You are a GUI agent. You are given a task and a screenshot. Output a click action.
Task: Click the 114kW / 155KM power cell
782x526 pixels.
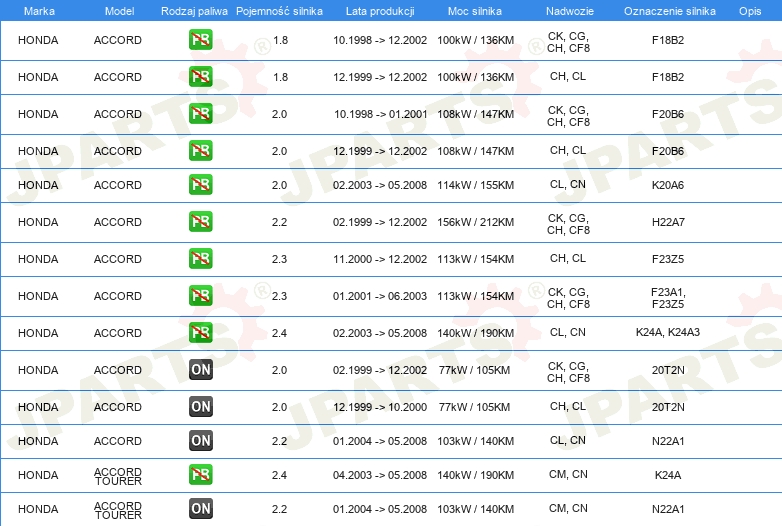[476, 185]
